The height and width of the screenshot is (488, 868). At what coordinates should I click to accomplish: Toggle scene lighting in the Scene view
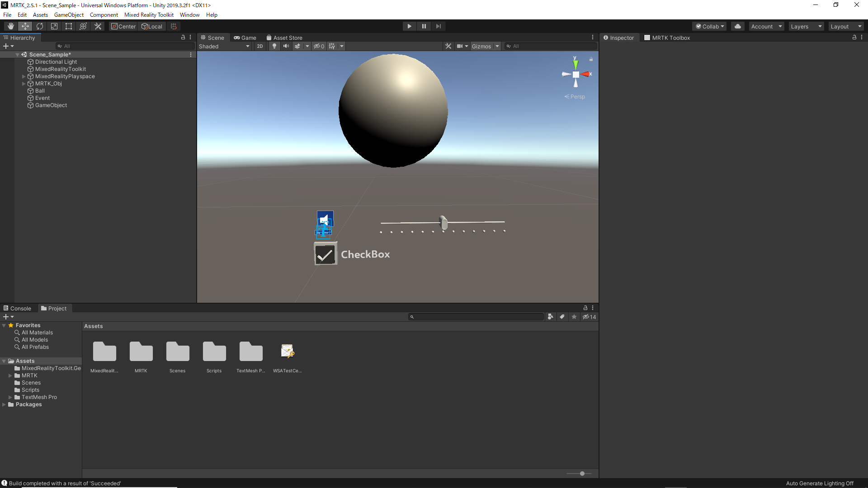coord(274,46)
